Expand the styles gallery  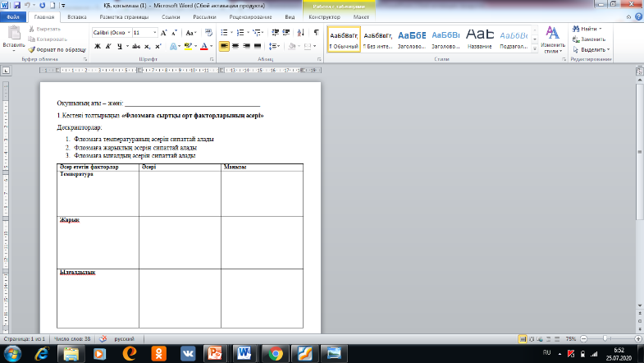tap(535, 48)
